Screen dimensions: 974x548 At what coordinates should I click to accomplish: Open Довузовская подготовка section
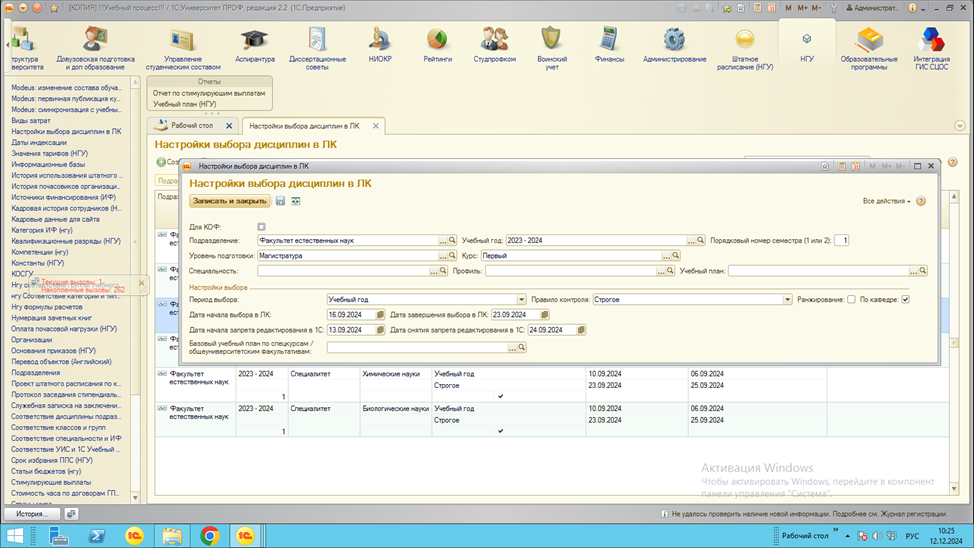pyautogui.click(x=95, y=48)
